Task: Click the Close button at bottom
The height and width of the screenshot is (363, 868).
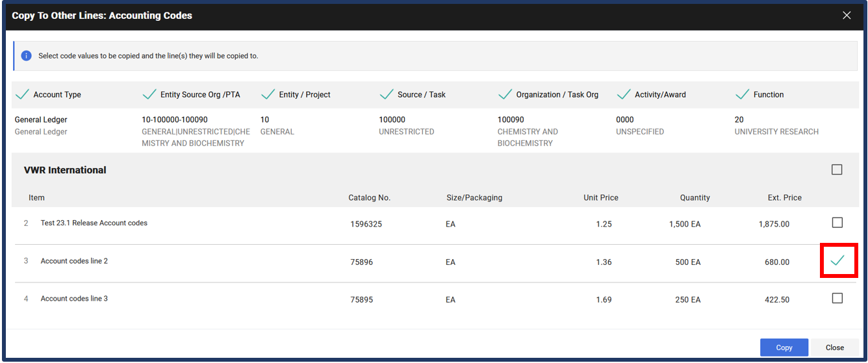Action: (834, 347)
